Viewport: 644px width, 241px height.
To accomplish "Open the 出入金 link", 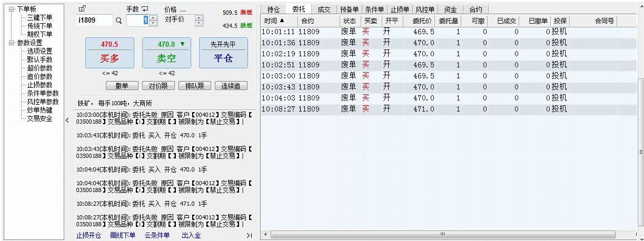I will (191, 236).
